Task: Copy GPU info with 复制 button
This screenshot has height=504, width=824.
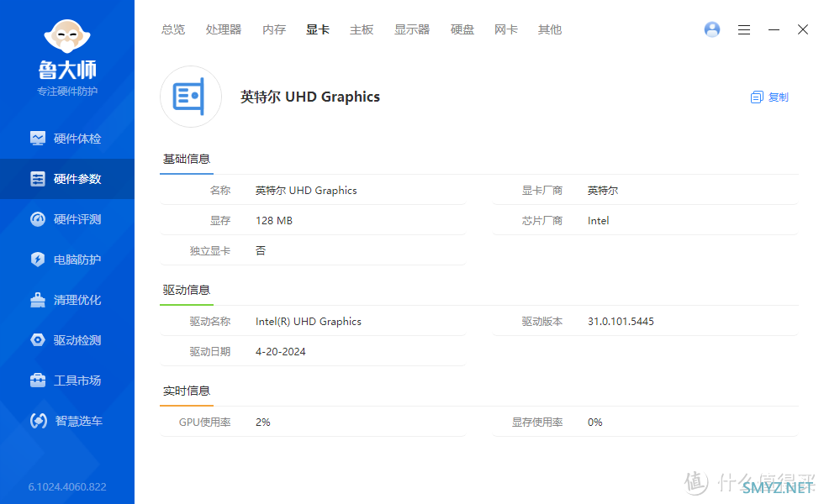Action: click(770, 97)
